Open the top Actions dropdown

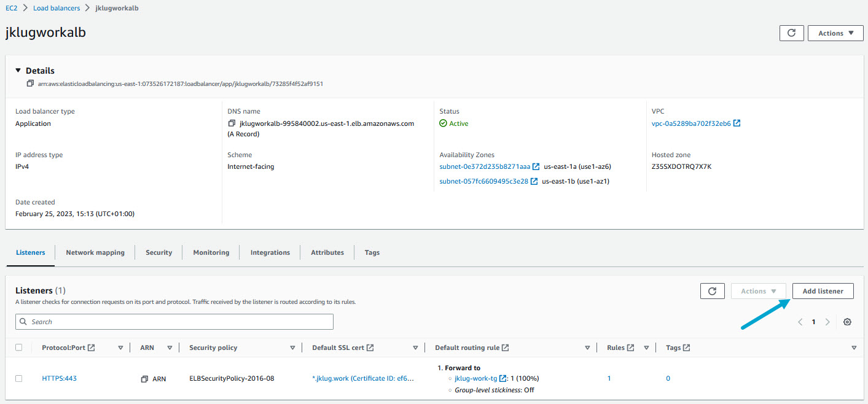click(835, 33)
